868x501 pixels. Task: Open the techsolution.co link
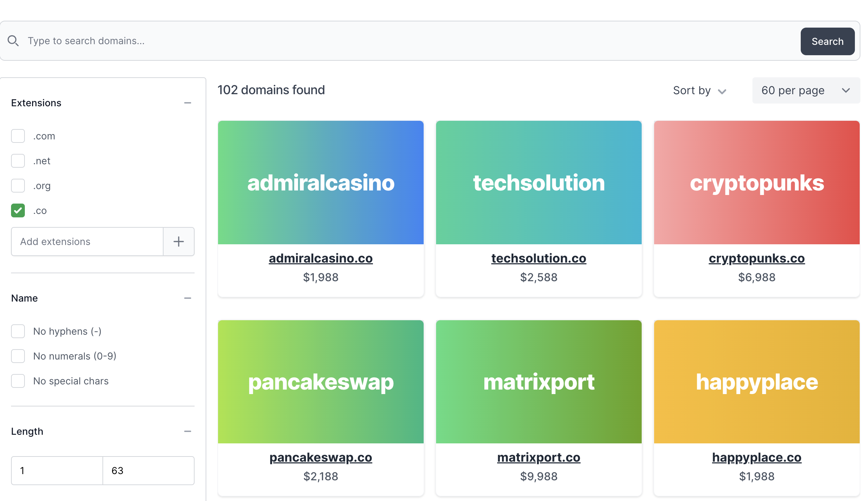coord(539,258)
